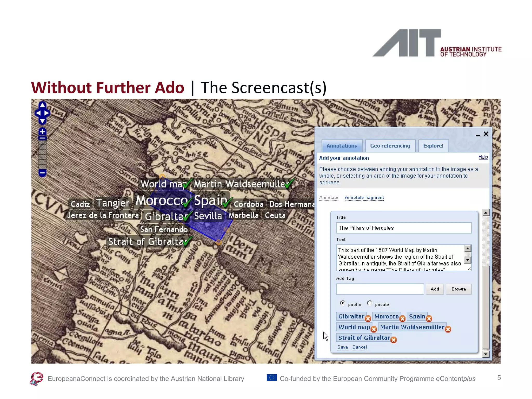The width and height of the screenshot is (532, 399).
Task: Click the Spain tag chip
Action: click(417, 316)
